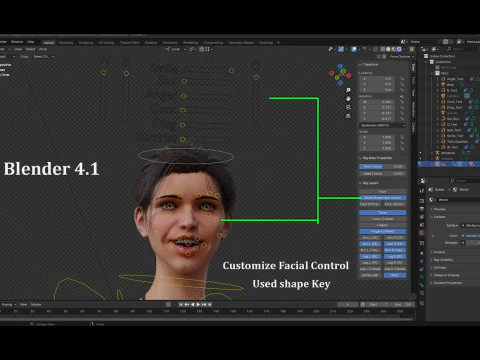Expand the Ray Visibility panel

coord(442,260)
